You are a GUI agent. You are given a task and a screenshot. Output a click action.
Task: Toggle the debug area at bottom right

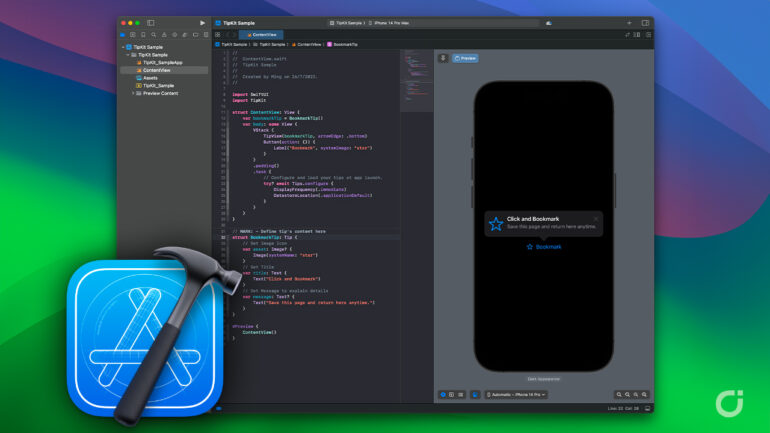click(x=646, y=409)
